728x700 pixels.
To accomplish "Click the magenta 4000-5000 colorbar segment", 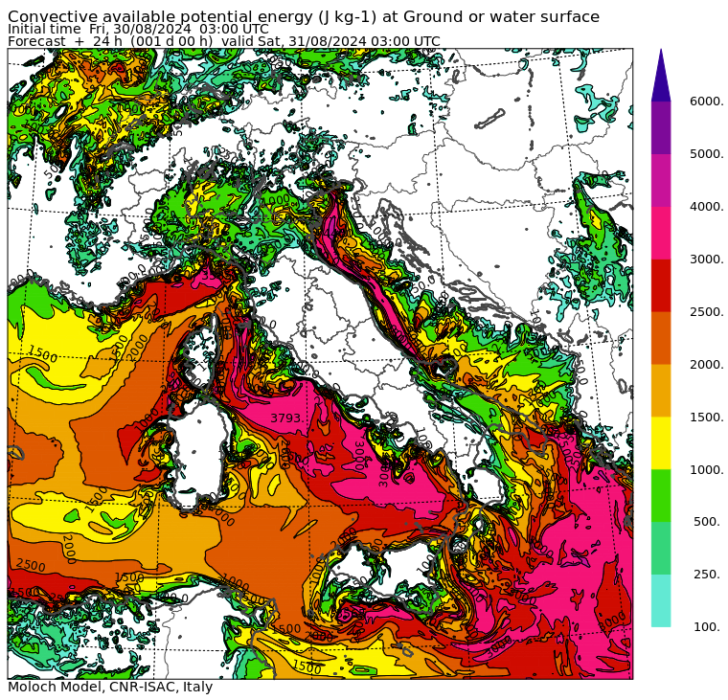I will click(661, 180).
